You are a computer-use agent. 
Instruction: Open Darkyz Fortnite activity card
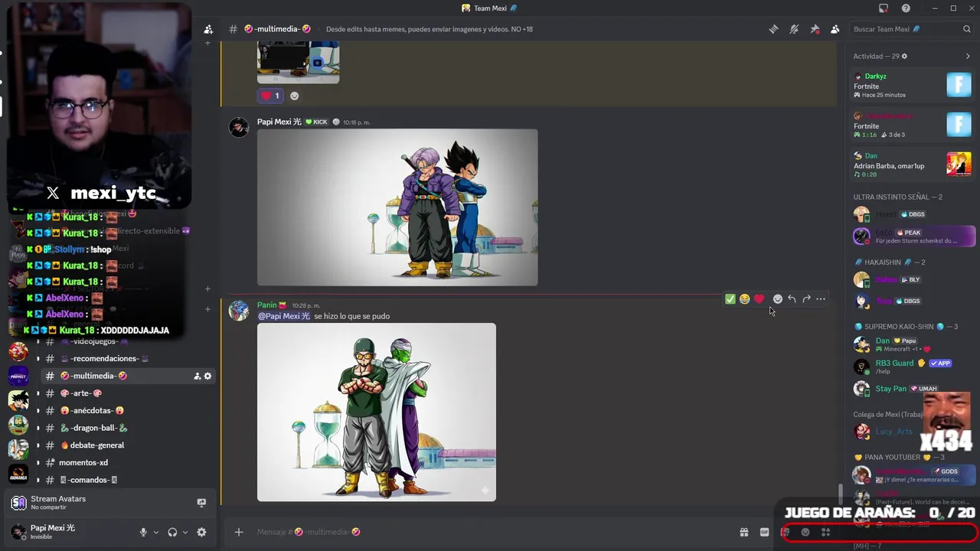pos(913,85)
